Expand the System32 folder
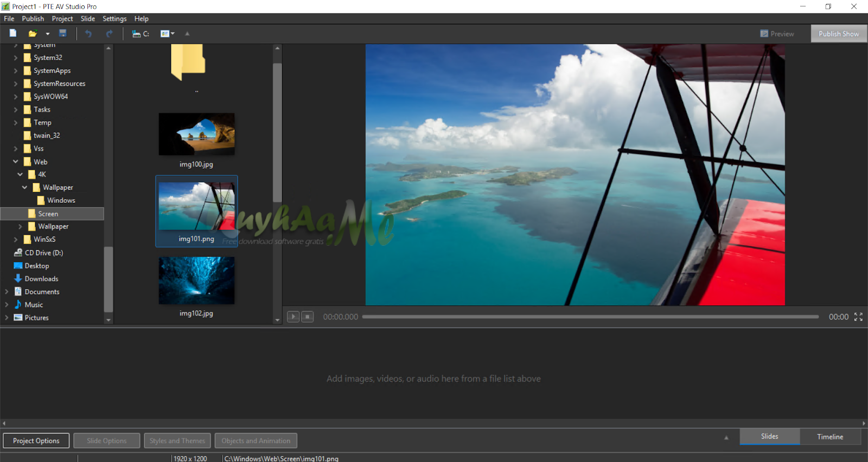 16,57
